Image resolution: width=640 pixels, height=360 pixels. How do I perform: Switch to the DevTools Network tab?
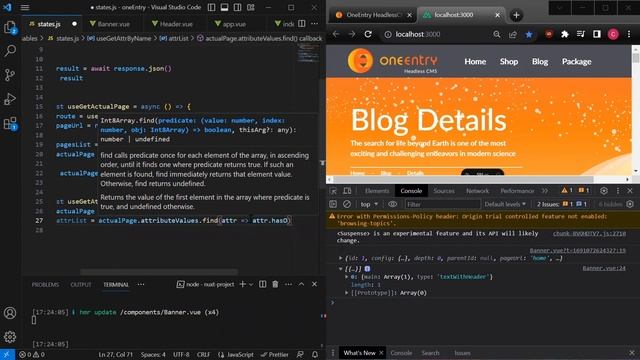tap(477, 191)
